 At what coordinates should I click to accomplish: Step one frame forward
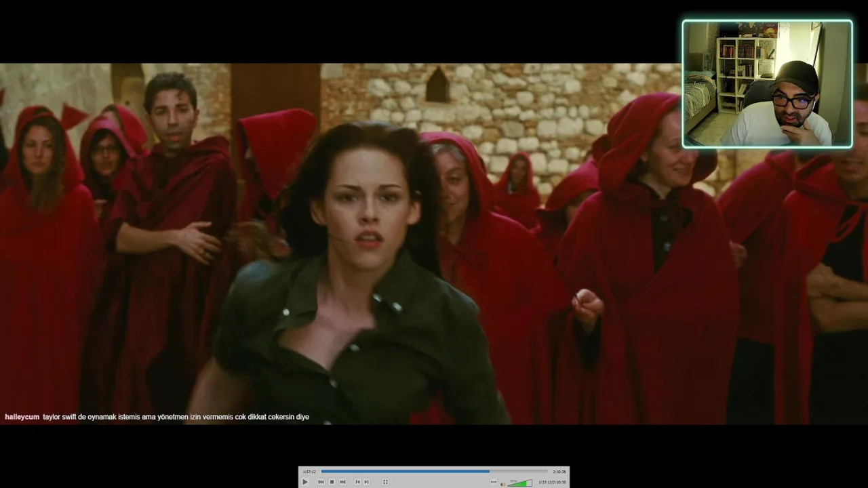[x=366, y=482]
